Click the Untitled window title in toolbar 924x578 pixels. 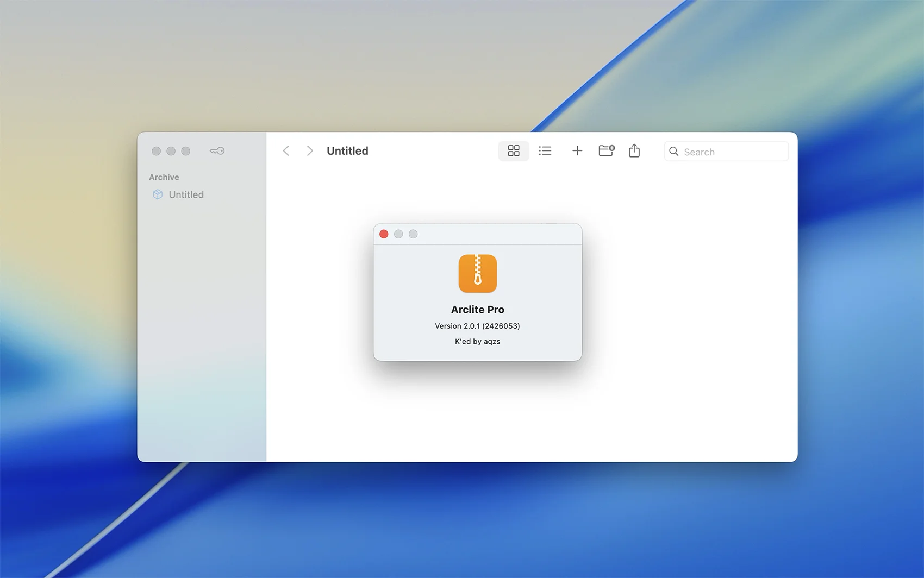coord(347,151)
